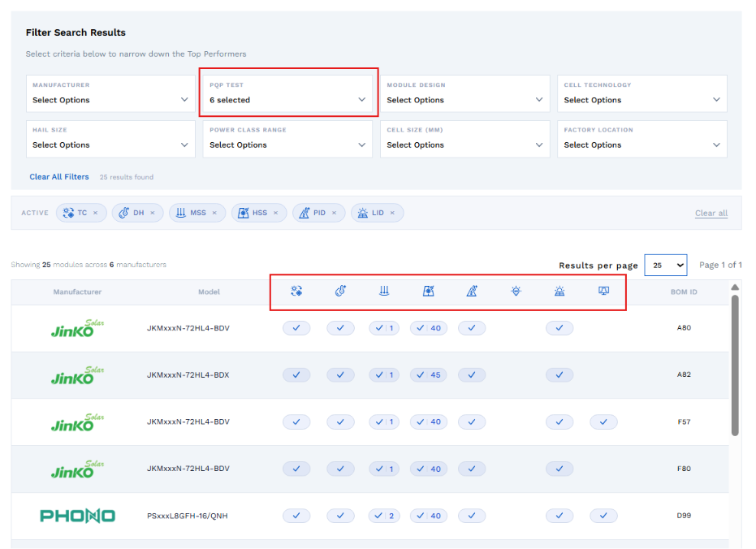Viewport: 756px width, 549px height.
Task: Click the PAN monitor column header icon
Action: pos(603,291)
